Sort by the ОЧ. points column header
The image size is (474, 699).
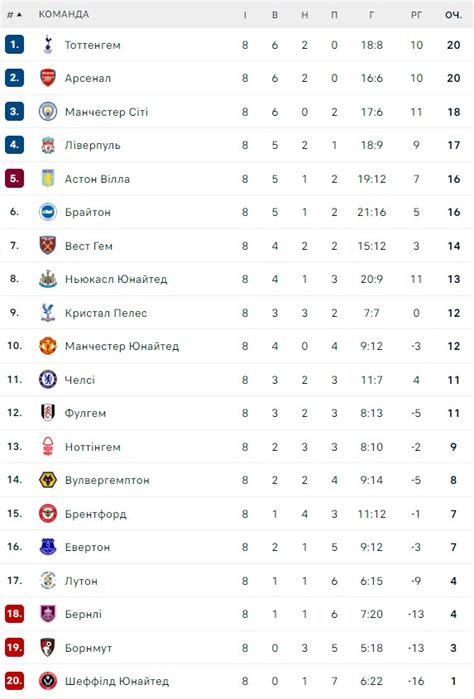click(x=453, y=15)
